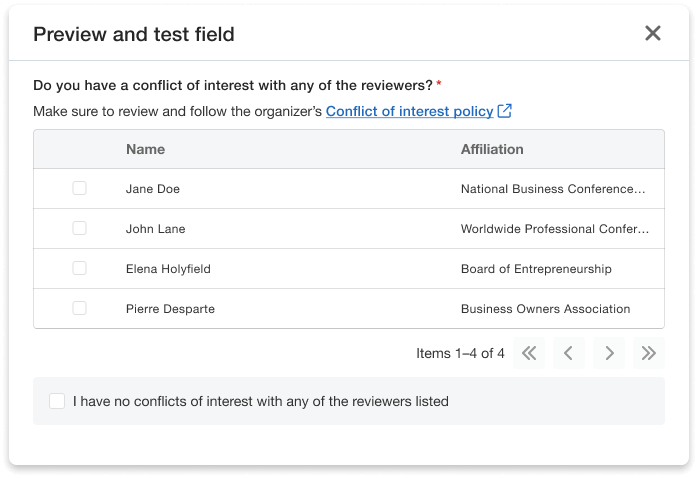Click the external link icon beside policy
This screenshot has width=698, height=478.
[505, 111]
